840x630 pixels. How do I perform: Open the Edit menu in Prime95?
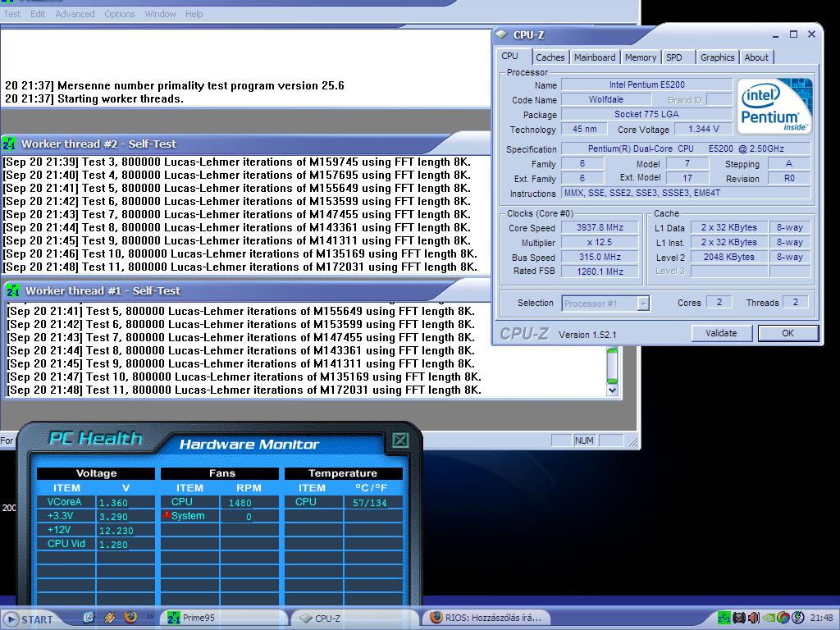pyautogui.click(x=38, y=14)
